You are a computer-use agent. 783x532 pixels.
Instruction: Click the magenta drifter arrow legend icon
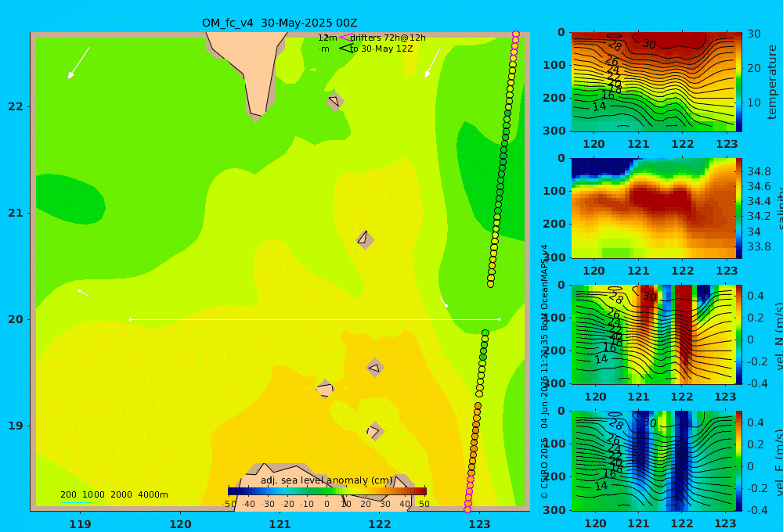tap(345, 38)
